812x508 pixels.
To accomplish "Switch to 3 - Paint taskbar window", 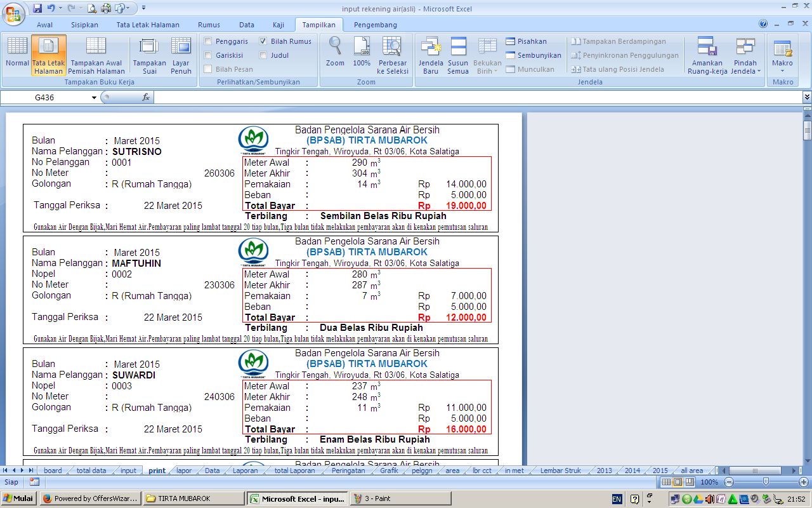I will click(400, 498).
